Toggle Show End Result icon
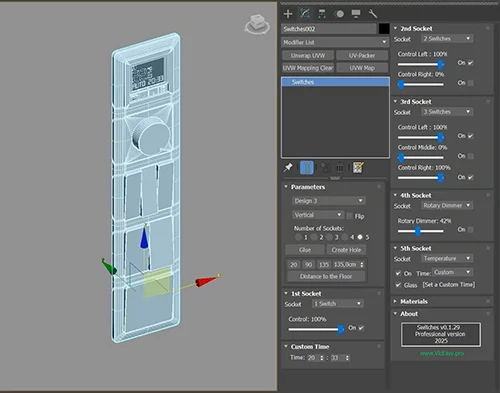The image size is (500, 393). point(307,167)
